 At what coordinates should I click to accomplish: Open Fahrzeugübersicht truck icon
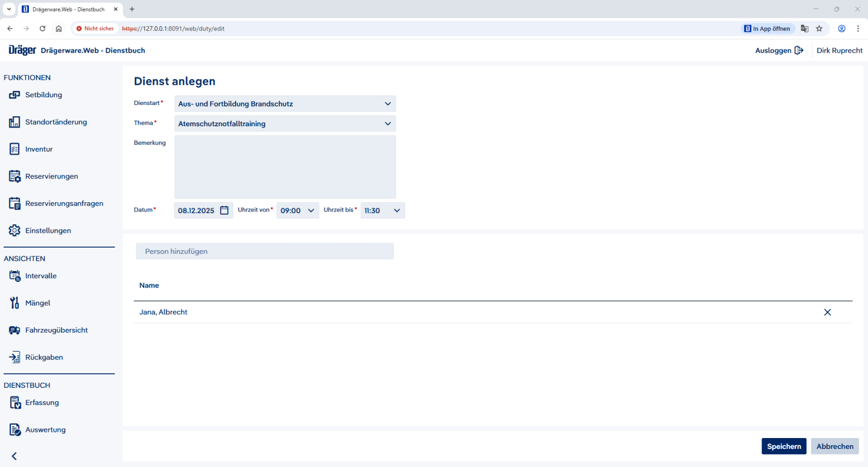(14, 330)
